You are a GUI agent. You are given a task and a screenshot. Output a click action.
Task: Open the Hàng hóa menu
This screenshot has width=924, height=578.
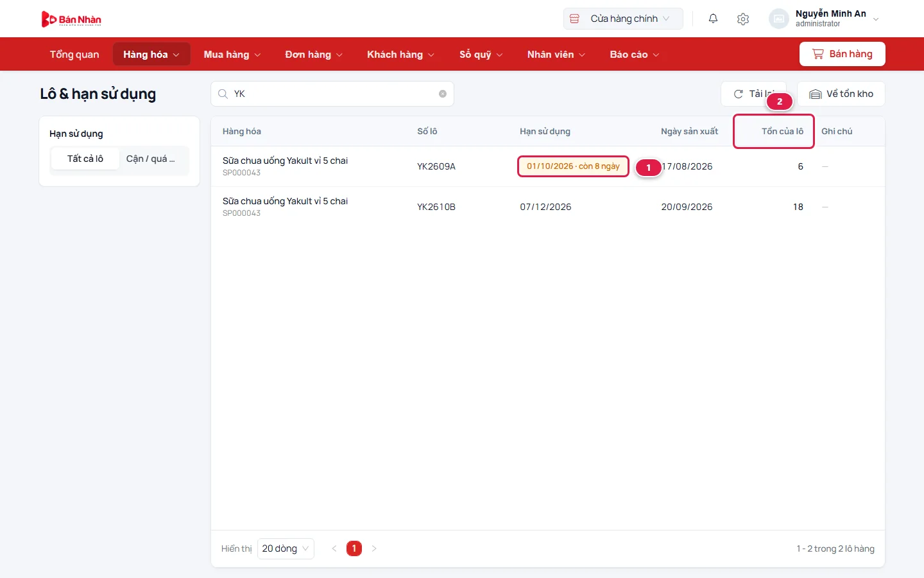(151, 55)
